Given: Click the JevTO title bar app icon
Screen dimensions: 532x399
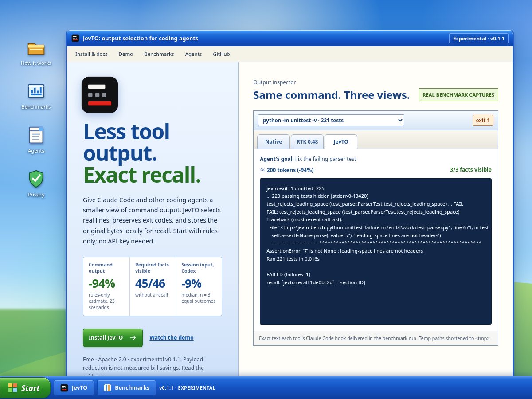Looking at the screenshot, I should (x=75, y=39).
